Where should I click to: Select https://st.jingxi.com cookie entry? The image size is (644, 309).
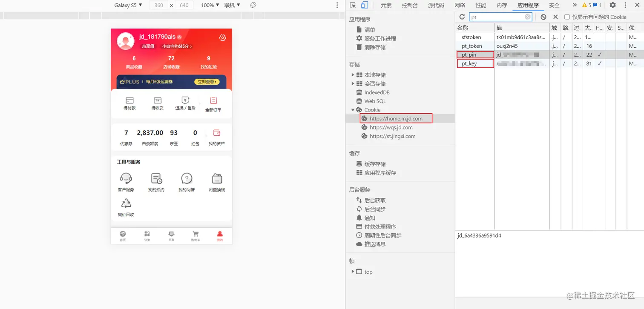[392, 136]
